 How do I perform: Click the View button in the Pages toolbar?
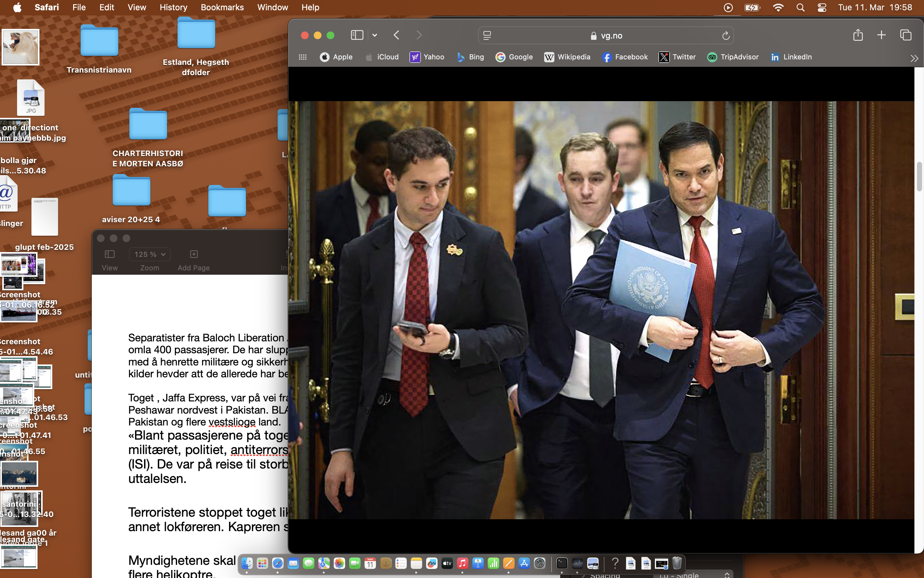click(110, 260)
